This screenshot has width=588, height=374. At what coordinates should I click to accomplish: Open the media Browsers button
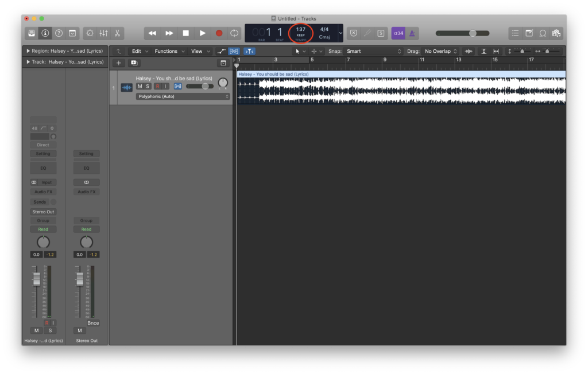[x=556, y=33]
